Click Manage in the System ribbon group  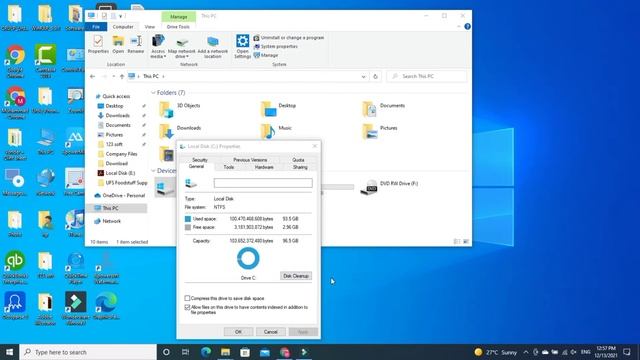coord(266,55)
